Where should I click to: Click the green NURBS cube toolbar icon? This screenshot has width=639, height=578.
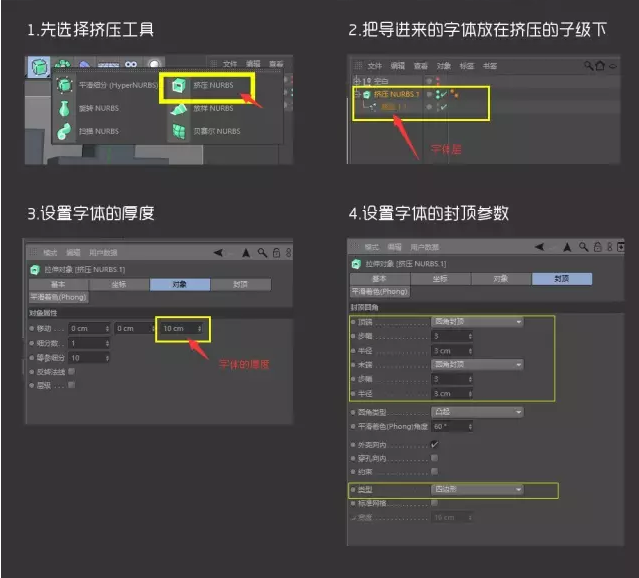(39, 66)
